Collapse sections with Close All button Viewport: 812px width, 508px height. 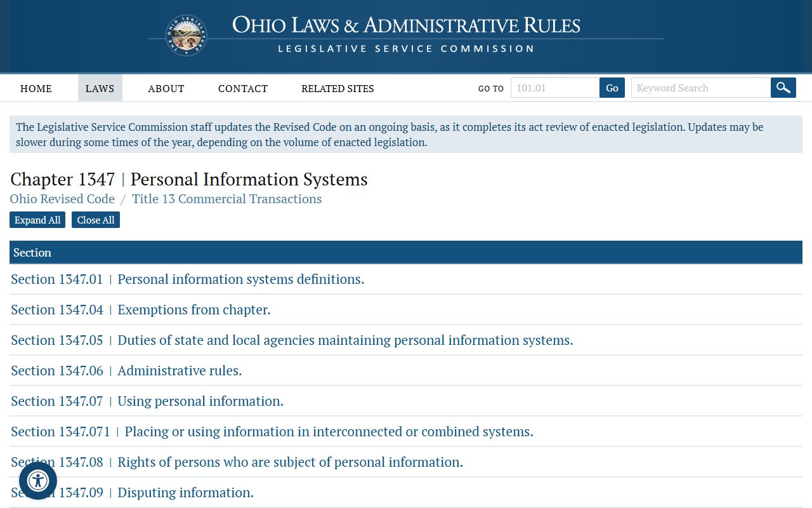[x=96, y=220]
